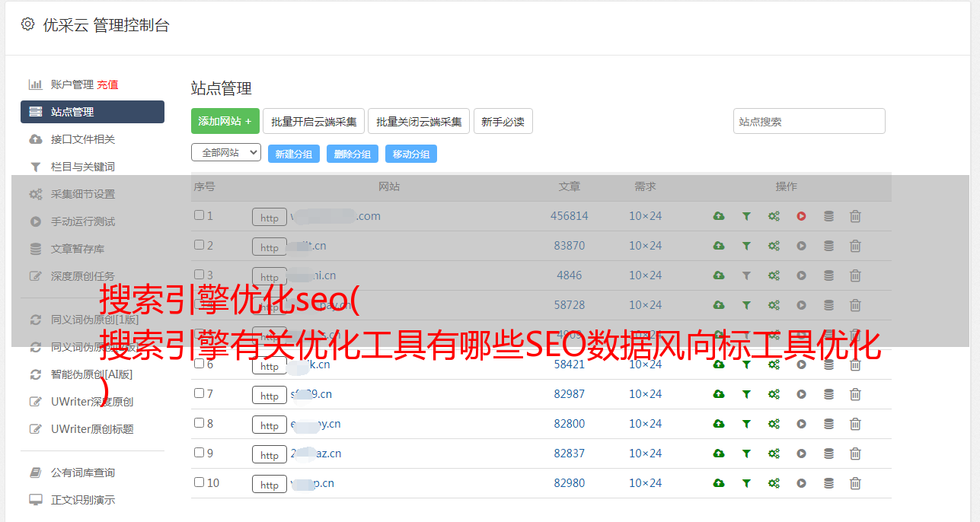This screenshot has height=522, width=980.
Task: Click the filter funnel icon in row 1
Action: (746, 216)
